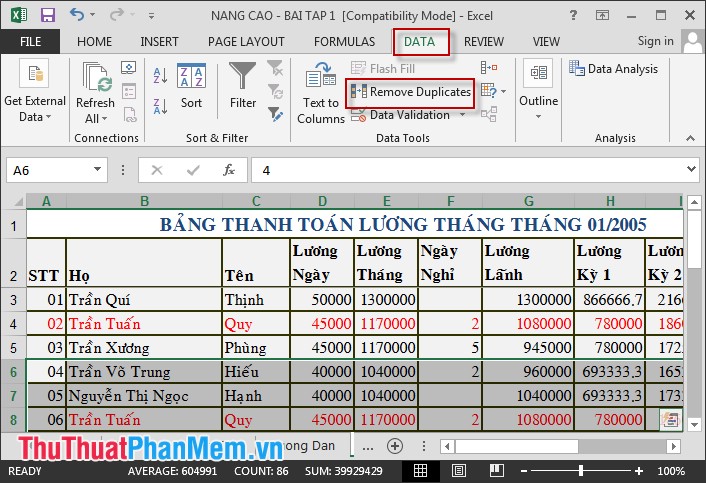Click the Reapply filter icon
706x483 pixels.
click(275, 91)
